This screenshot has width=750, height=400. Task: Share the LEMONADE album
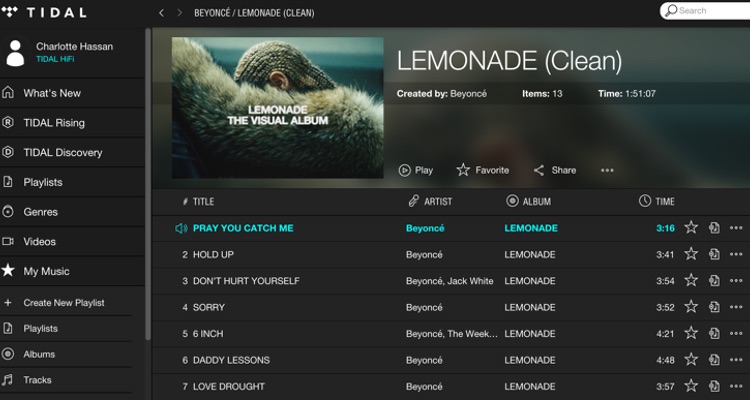[x=555, y=170]
